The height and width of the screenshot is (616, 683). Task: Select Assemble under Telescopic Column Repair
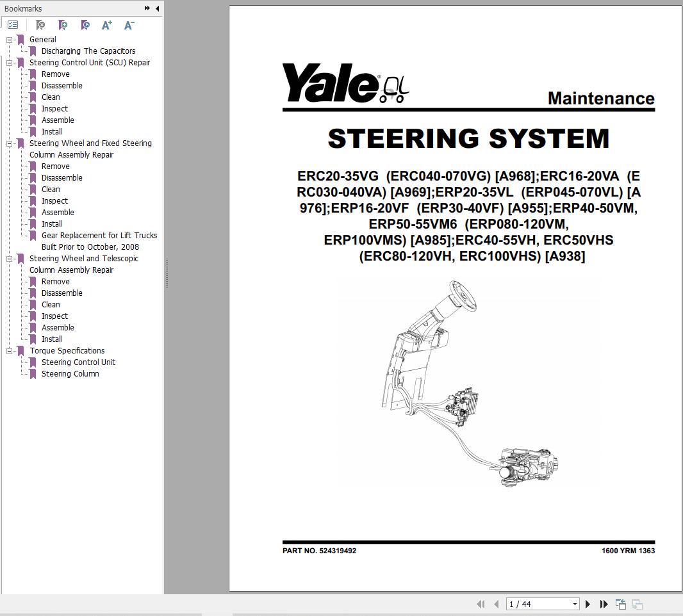click(58, 328)
